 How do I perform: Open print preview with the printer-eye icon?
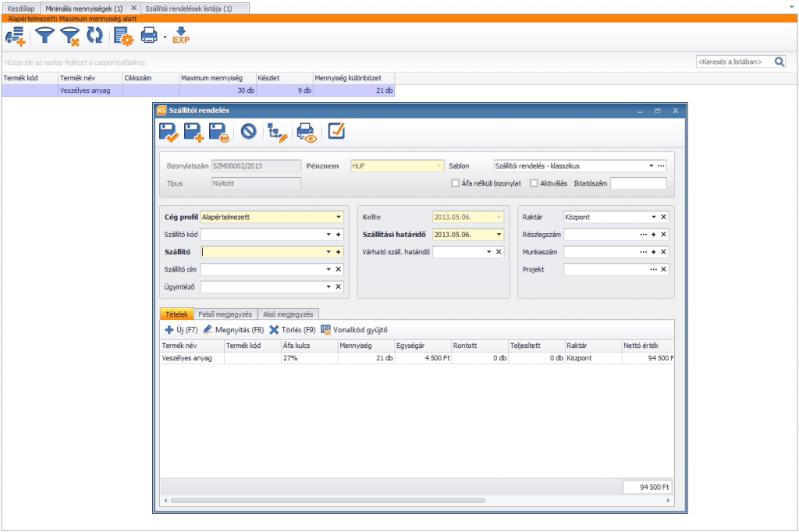306,132
